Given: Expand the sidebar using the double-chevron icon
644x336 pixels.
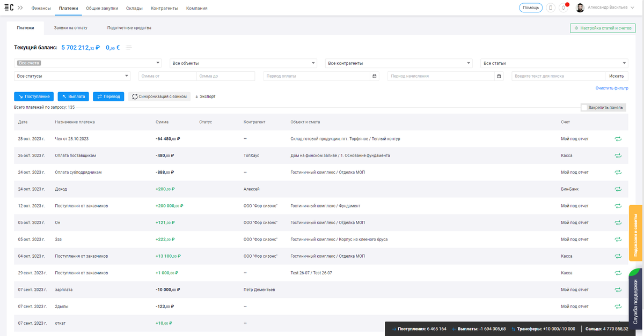Looking at the screenshot, I should (20, 8).
